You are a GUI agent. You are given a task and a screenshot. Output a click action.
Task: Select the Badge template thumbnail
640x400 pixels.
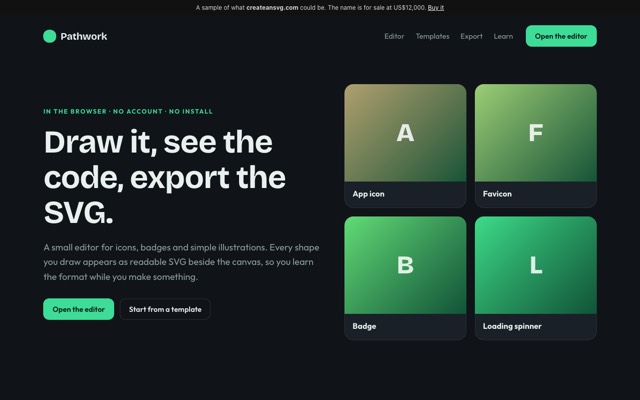pyautogui.click(x=405, y=265)
